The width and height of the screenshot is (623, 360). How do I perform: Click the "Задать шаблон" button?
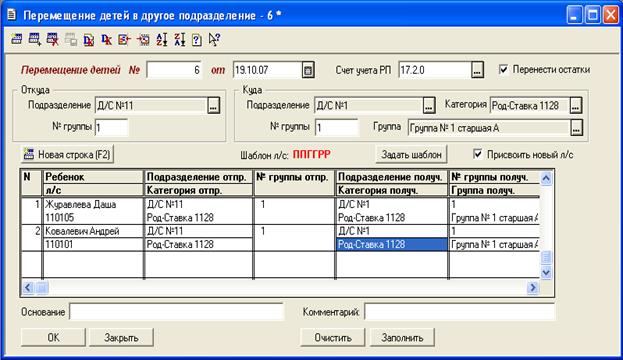point(411,154)
